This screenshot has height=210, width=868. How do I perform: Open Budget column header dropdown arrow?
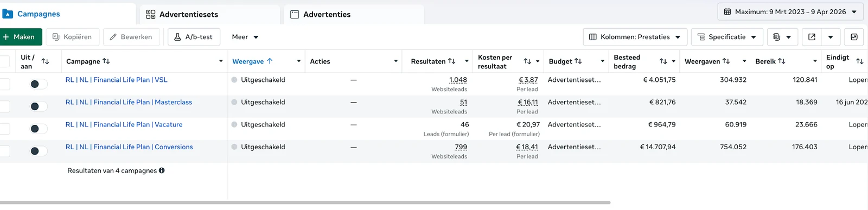(x=603, y=61)
